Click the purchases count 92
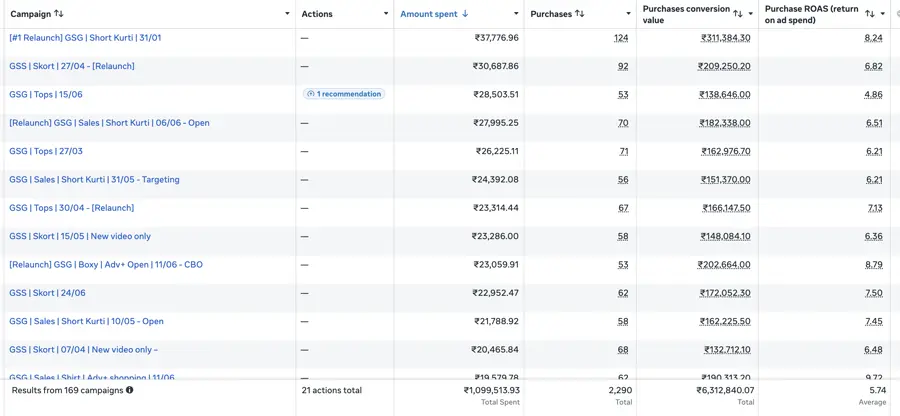900x416 pixels. 623,66
